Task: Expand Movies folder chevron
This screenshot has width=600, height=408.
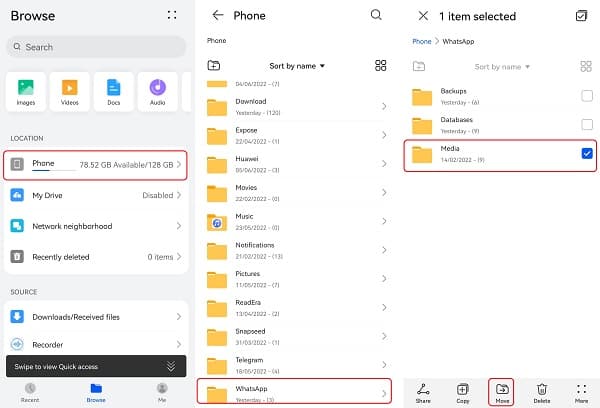Action: (384, 193)
